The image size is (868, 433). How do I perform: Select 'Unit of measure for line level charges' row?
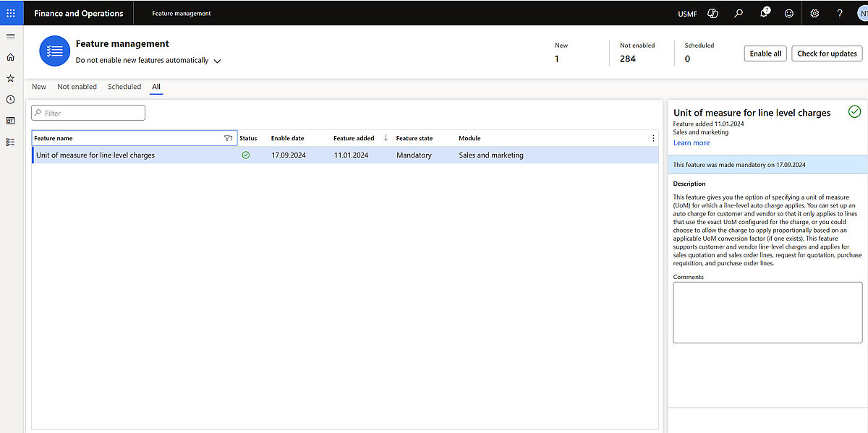[x=345, y=155]
